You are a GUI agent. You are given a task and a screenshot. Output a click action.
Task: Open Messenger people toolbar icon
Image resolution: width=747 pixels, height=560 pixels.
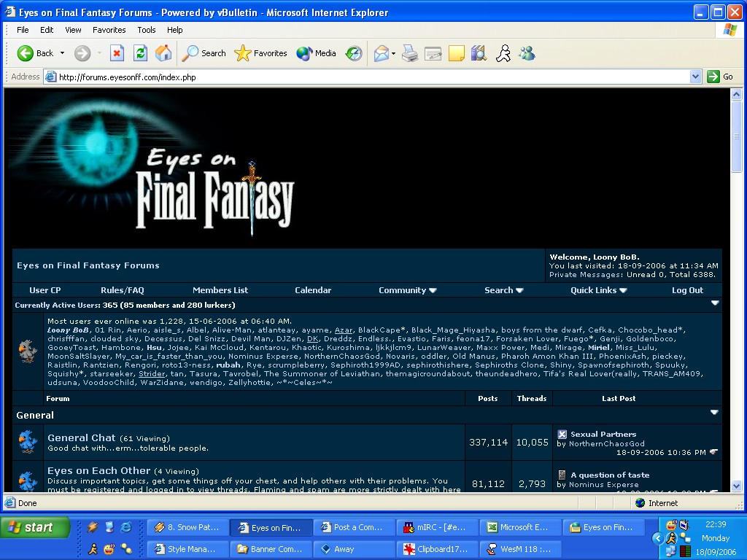click(x=527, y=53)
